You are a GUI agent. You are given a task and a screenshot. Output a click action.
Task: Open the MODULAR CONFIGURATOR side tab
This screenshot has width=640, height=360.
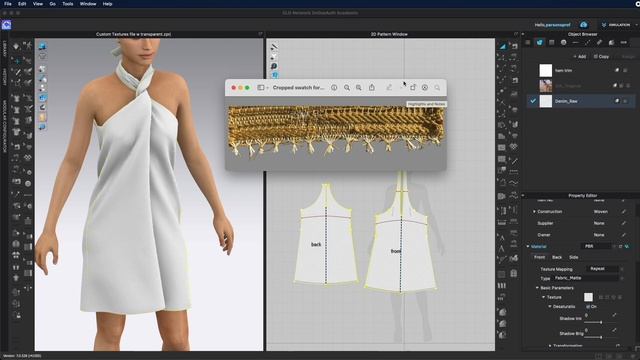[x=4, y=127]
